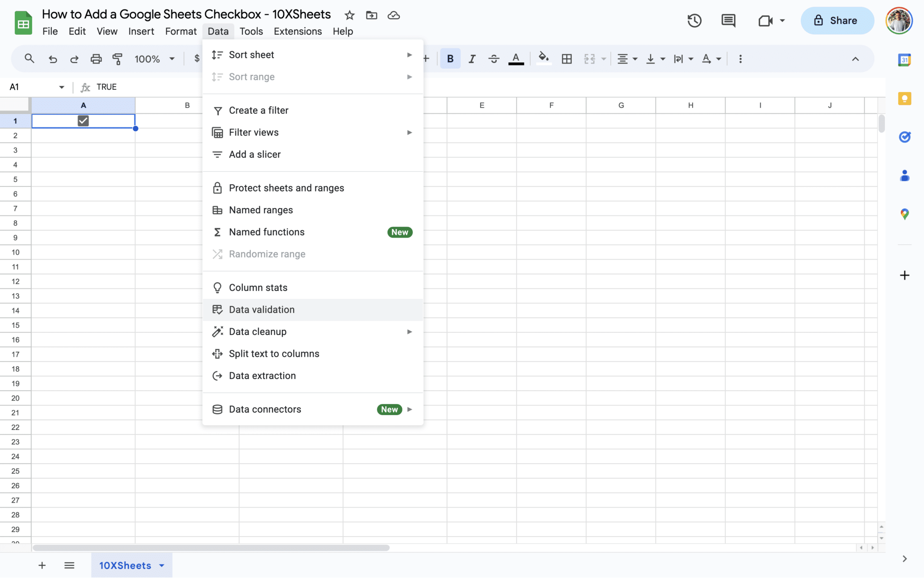924x578 pixels.
Task: Open the borders grid icon
Action: (x=567, y=59)
